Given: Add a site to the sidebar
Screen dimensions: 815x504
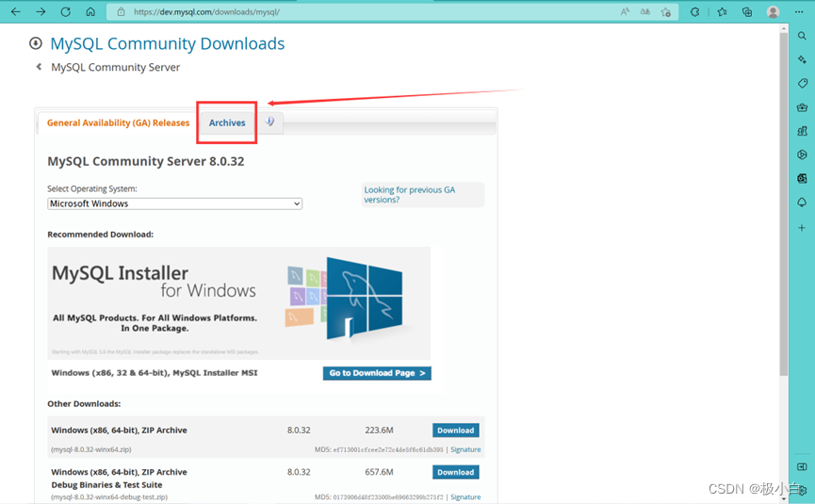Looking at the screenshot, I should 802,228.
